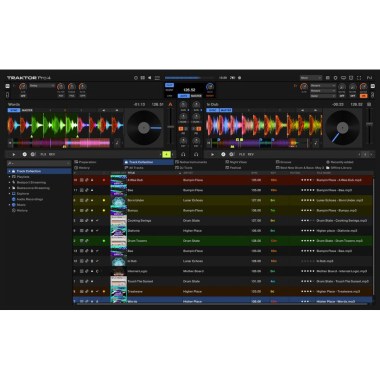
Task: Click Deck B play button
Action: click(x=212, y=155)
